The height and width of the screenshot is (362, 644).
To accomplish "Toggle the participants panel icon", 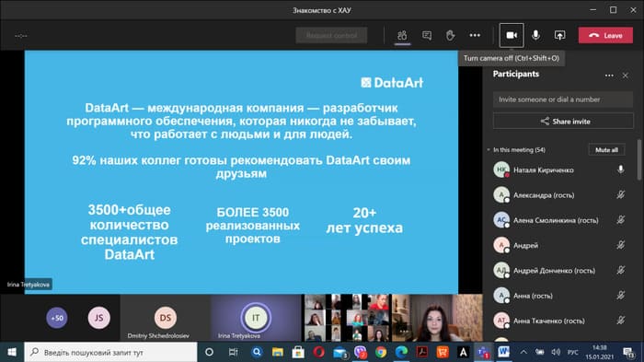I will [x=402, y=35].
